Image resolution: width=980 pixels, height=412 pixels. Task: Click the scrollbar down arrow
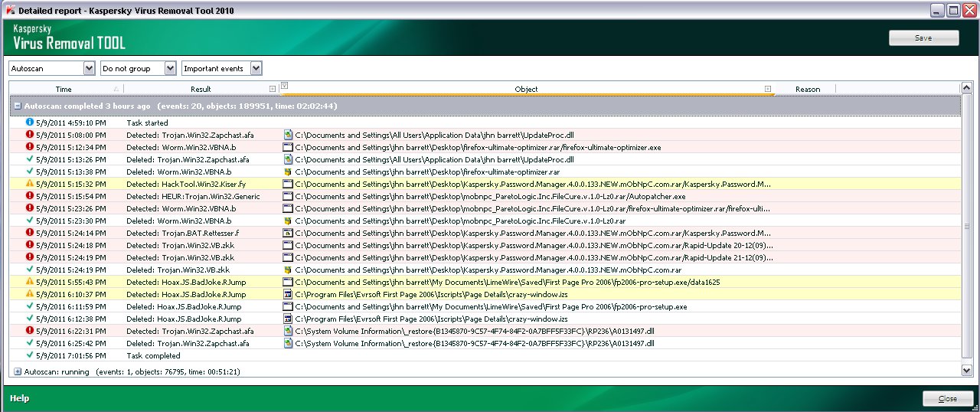(967, 371)
